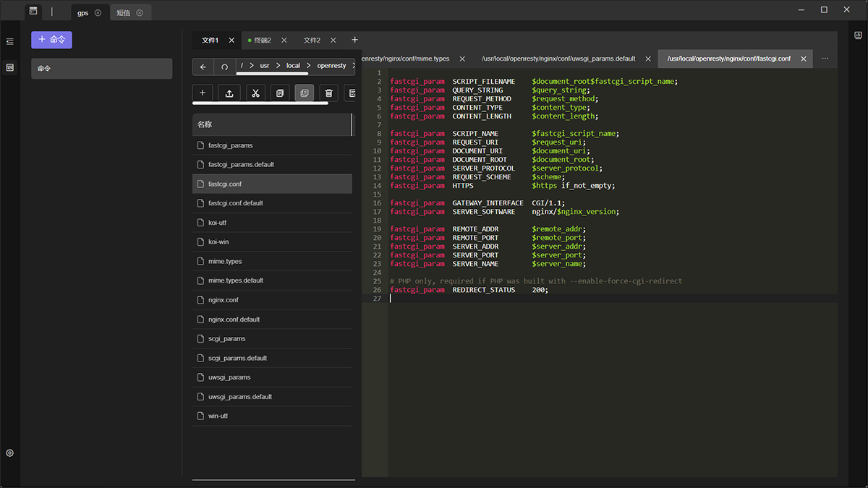Open the settings gear in left sidebar
868x488 pixels.
[10, 453]
